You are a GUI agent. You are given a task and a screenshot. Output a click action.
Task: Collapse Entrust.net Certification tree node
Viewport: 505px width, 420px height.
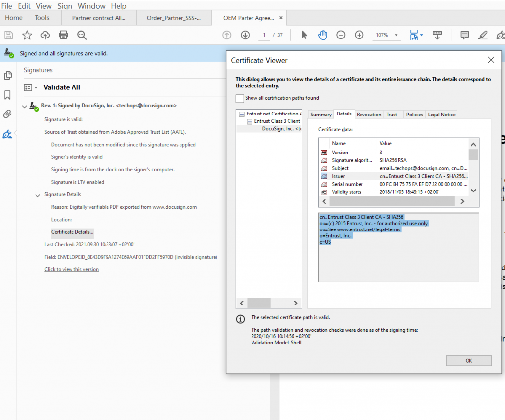coord(242,114)
